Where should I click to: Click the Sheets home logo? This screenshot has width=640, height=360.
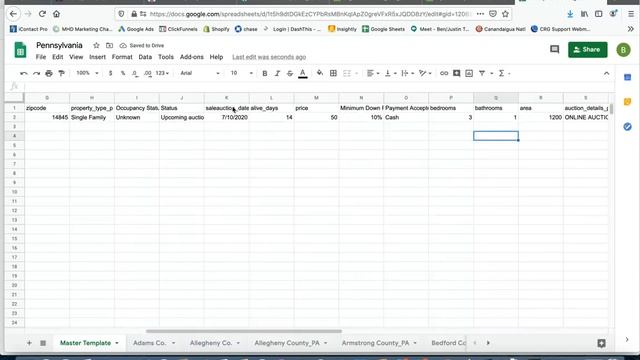[x=20, y=50]
